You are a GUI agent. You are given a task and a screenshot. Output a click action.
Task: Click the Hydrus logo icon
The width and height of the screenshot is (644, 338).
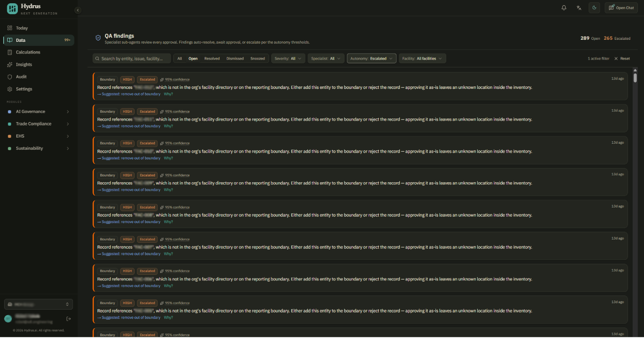click(12, 9)
